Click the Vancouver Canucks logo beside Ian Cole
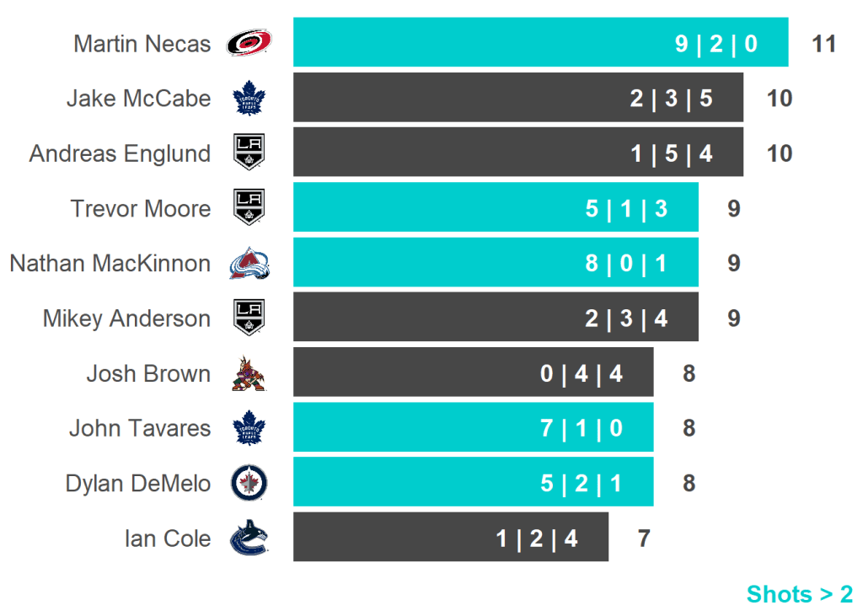 [249, 538]
